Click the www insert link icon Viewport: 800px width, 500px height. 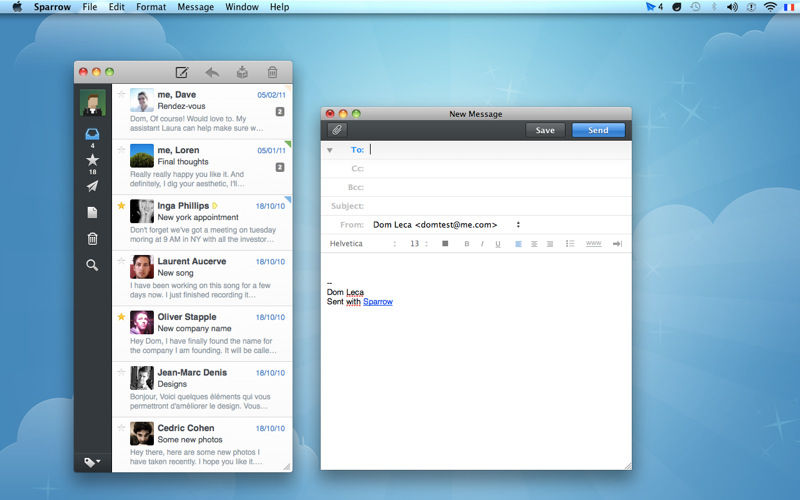593,244
